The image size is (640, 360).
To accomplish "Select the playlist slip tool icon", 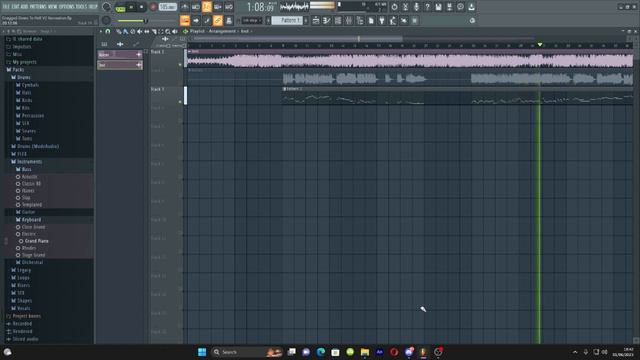I will [x=147, y=31].
